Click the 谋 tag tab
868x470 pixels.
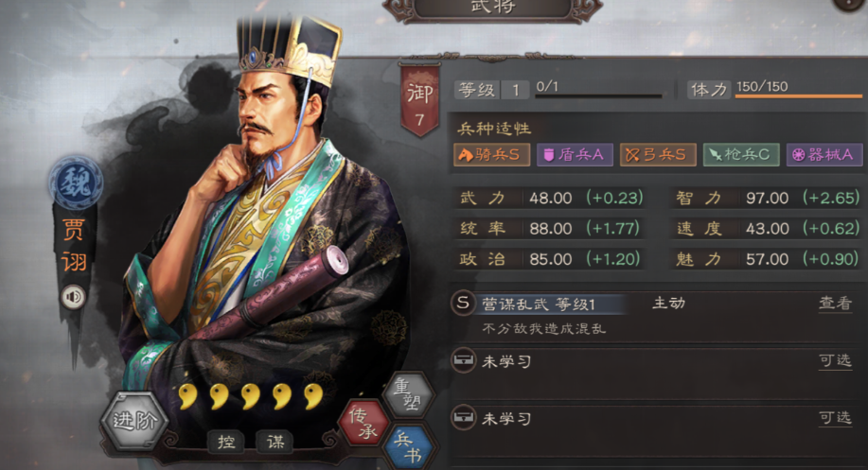tap(275, 442)
